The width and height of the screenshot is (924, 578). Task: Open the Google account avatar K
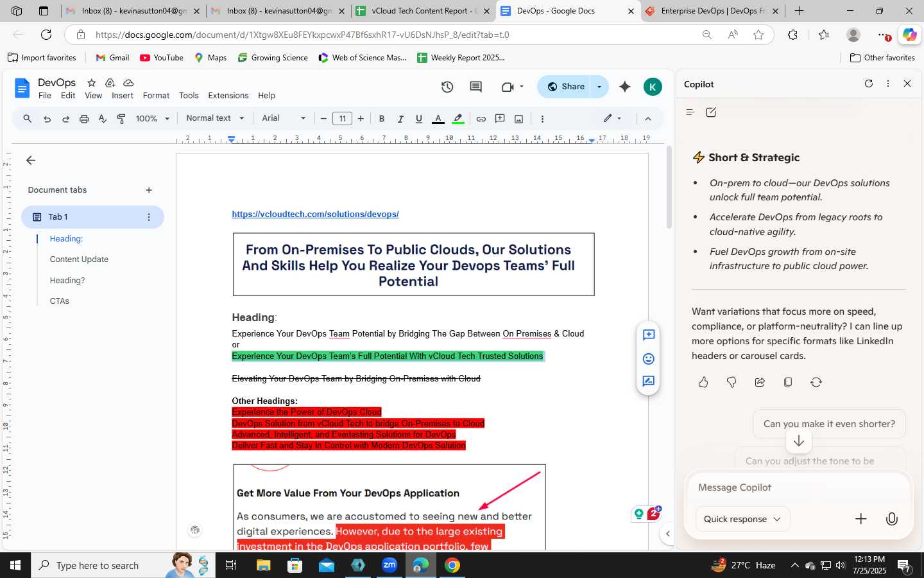653,87
